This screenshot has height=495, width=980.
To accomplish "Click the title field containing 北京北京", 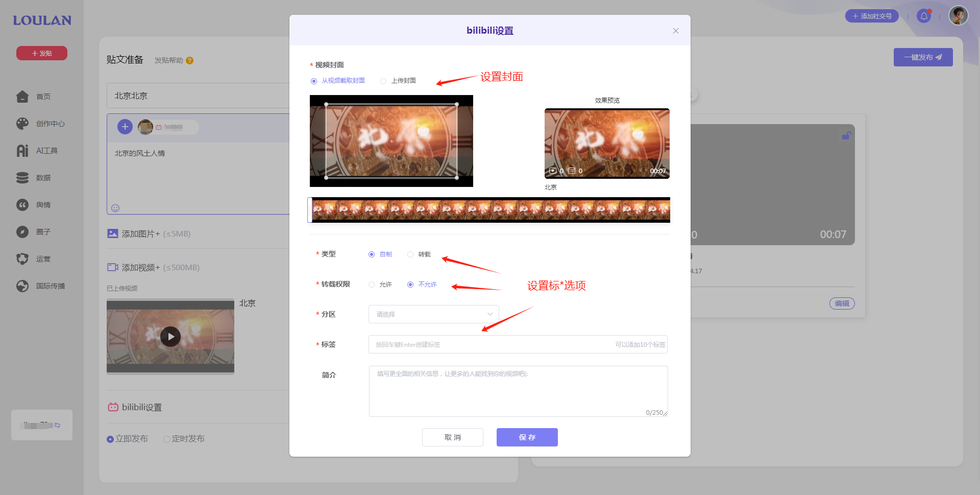I will (198, 96).
